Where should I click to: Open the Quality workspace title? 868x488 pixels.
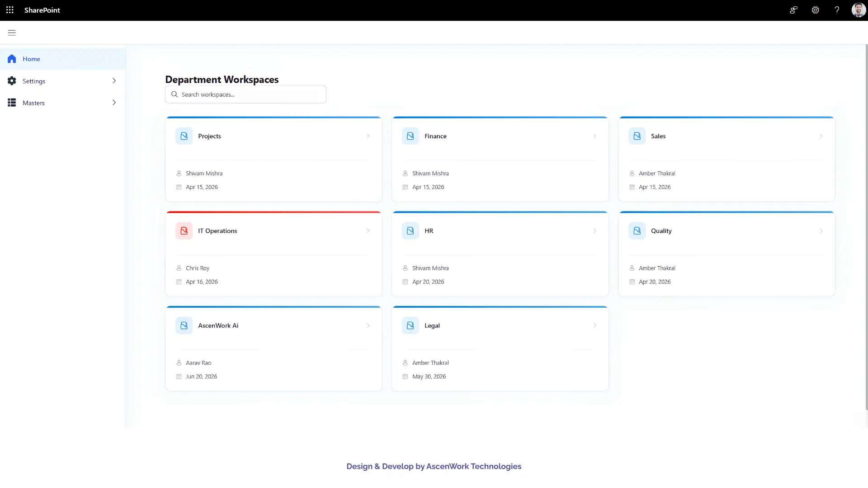coord(661,231)
